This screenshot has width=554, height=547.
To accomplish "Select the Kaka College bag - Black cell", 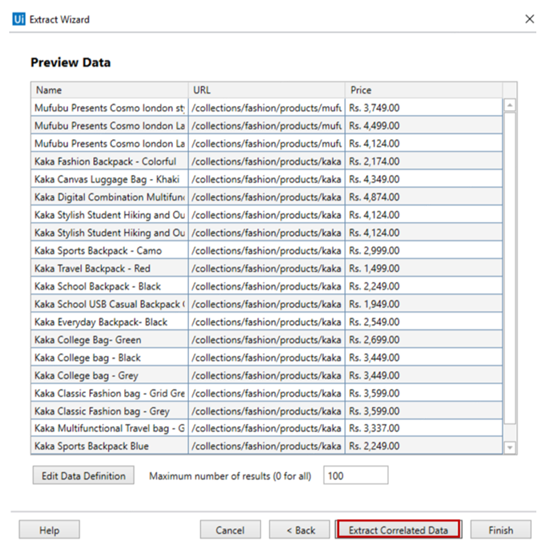I will (x=109, y=358).
